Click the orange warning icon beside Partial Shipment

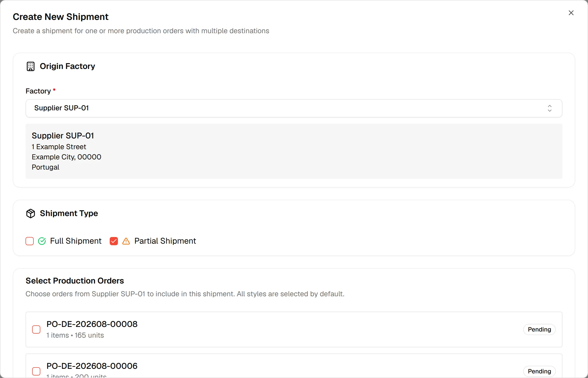pos(126,241)
